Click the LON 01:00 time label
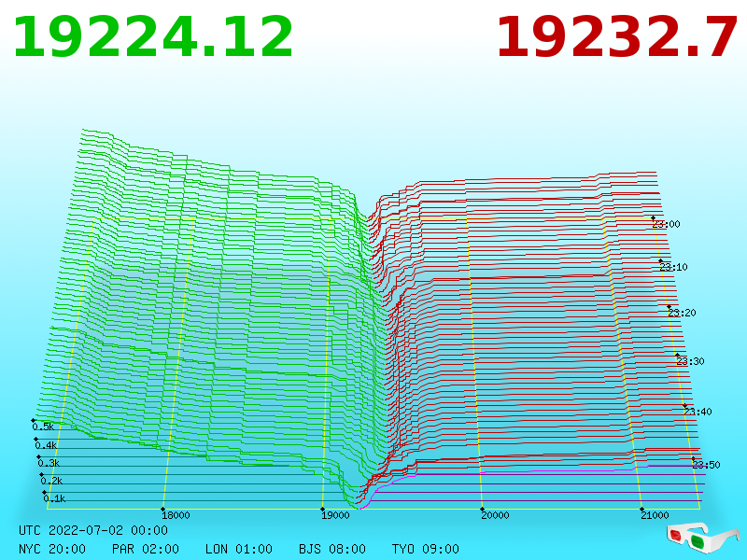747x560 pixels. coord(239,549)
